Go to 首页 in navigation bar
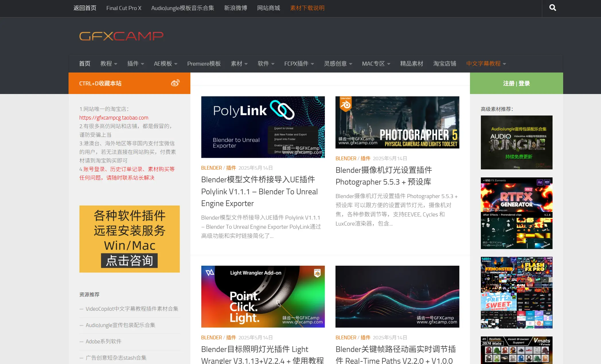 85,64
